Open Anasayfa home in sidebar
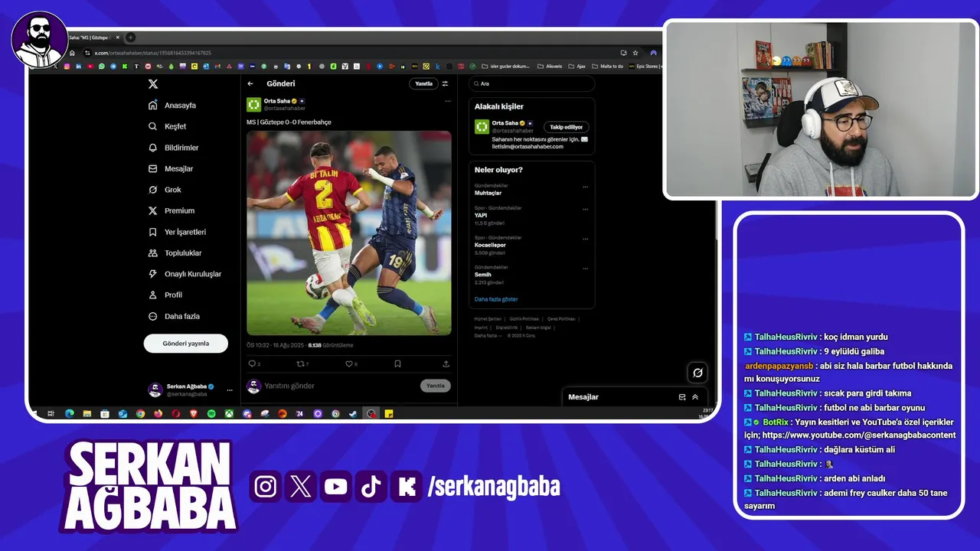 [173, 106]
